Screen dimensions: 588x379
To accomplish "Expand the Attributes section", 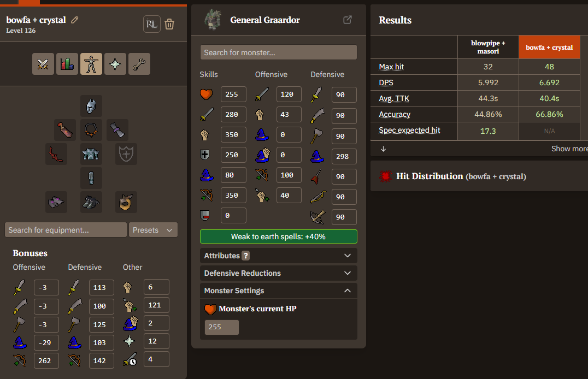I will [279, 256].
